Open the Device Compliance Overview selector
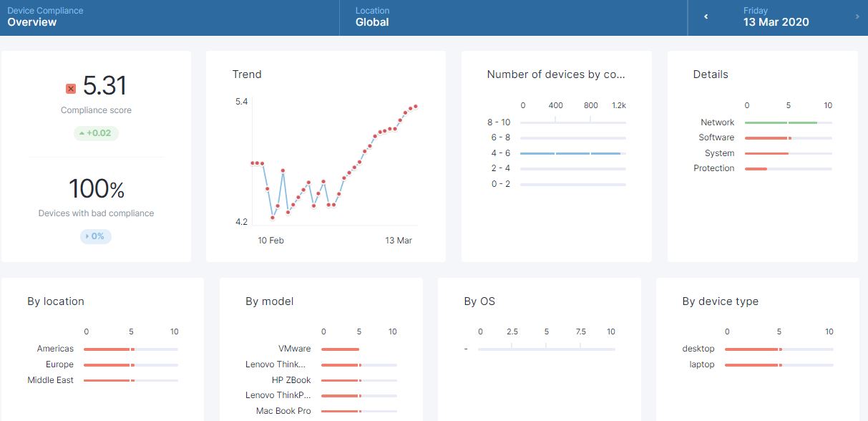This screenshot has height=421, width=868. point(45,17)
